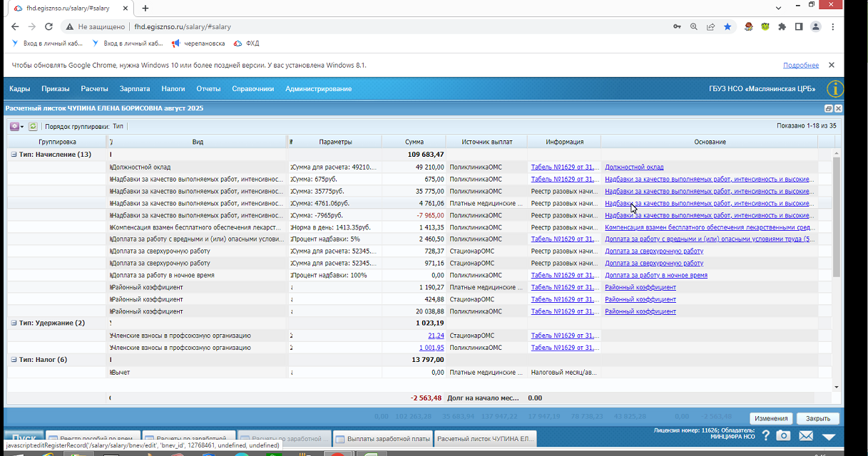Viewport: 868px width, 456px height.
Task: Open the 'Доплата за работу в ночное время' basis link
Action: click(656, 275)
